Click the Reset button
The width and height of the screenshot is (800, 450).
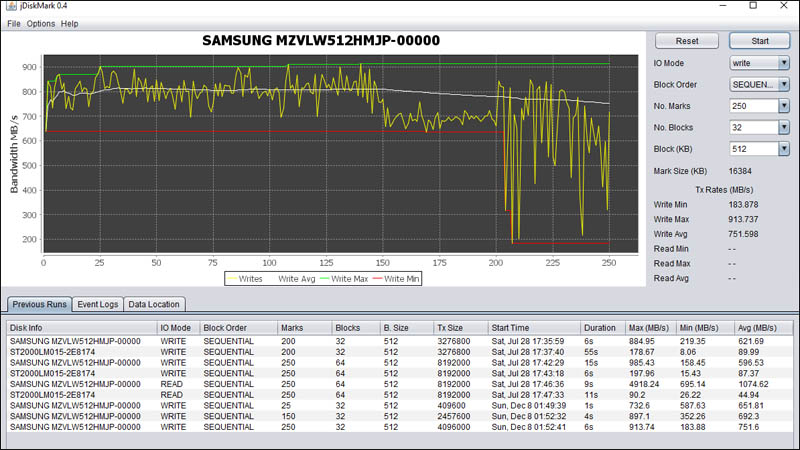(687, 41)
